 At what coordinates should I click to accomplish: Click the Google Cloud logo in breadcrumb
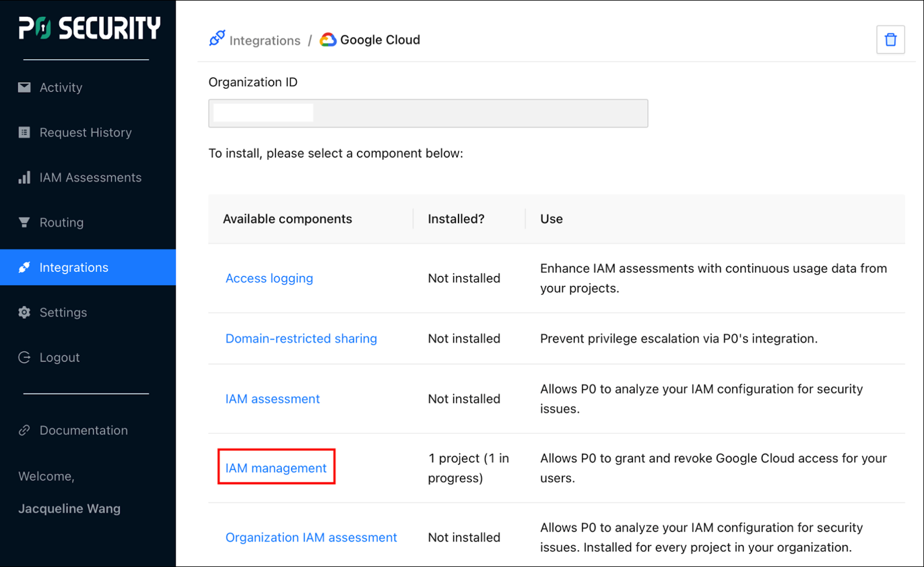(328, 40)
